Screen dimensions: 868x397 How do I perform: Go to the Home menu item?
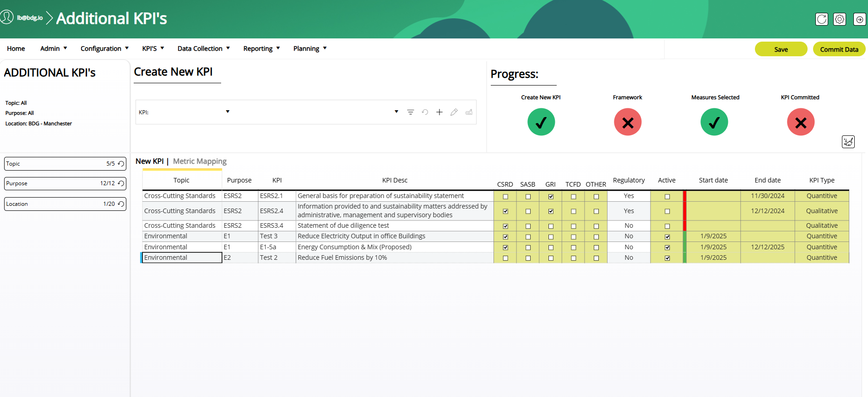tap(16, 48)
